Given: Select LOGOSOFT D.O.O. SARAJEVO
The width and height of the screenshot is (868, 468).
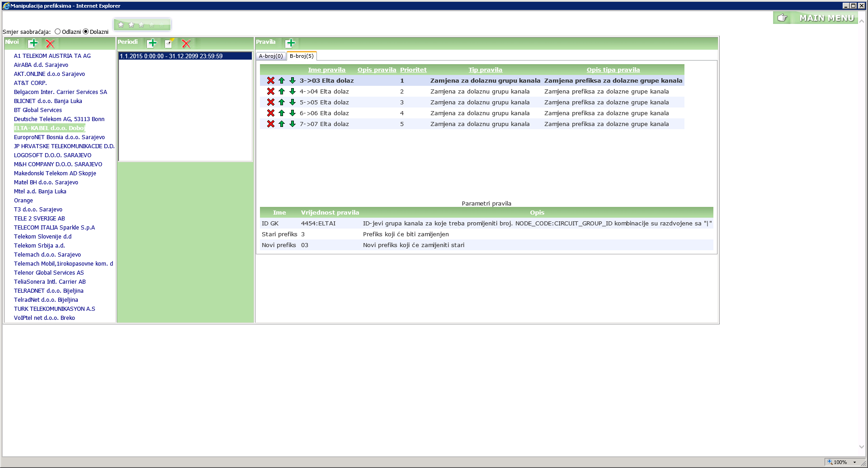Looking at the screenshot, I should tap(52, 155).
